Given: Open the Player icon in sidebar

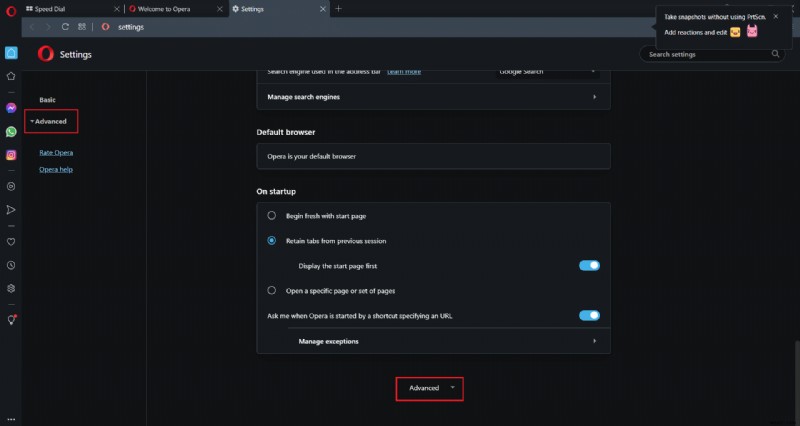Looking at the screenshot, I should click(11, 187).
